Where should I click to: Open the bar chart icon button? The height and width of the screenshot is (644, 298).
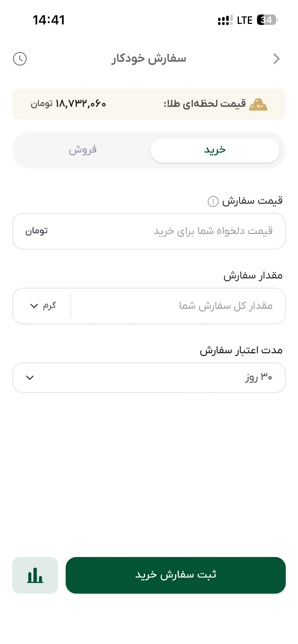(35, 575)
